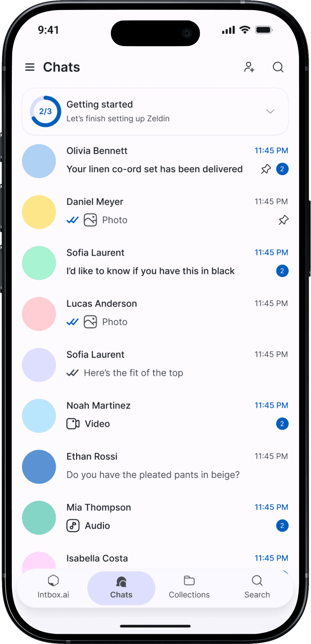Click 'Let's finish setting up Zeldin' text
Viewport: 311px width, 644px height.
coord(118,118)
